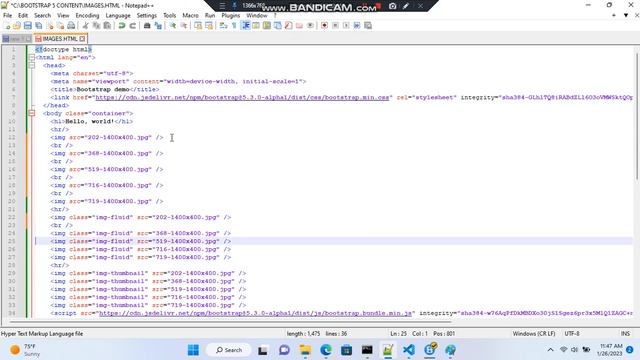Click Windows (CR LF) in status bar

click(534, 334)
